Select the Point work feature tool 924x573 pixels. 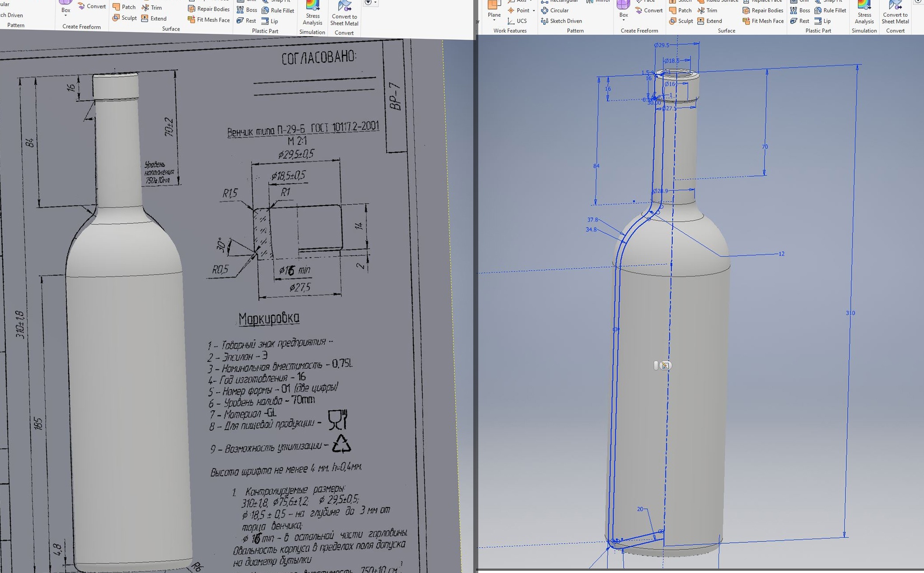point(523,10)
